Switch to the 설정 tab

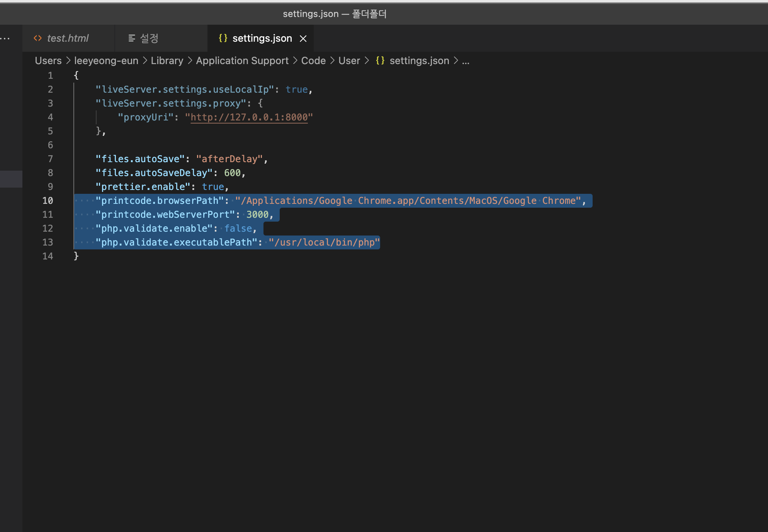(149, 38)
